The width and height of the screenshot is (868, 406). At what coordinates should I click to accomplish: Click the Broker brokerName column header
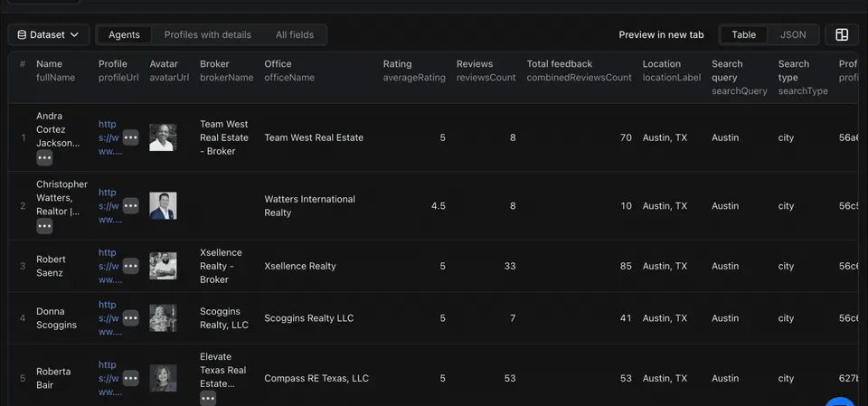tap(226, 71)
